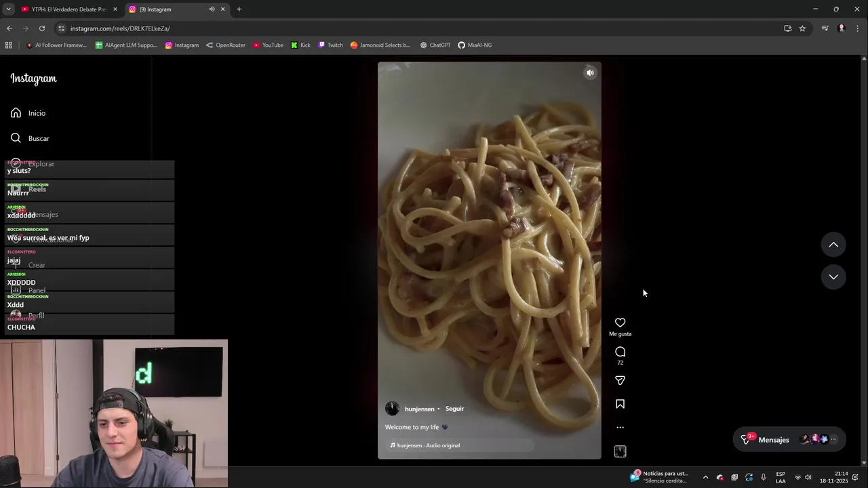Open the apps grid in the bookmarks bar

pos(8,45)
